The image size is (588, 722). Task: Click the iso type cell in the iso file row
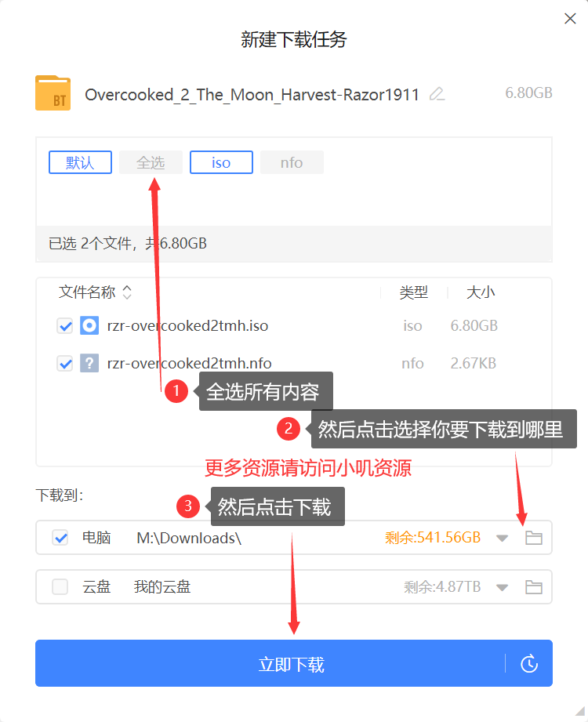412,325
